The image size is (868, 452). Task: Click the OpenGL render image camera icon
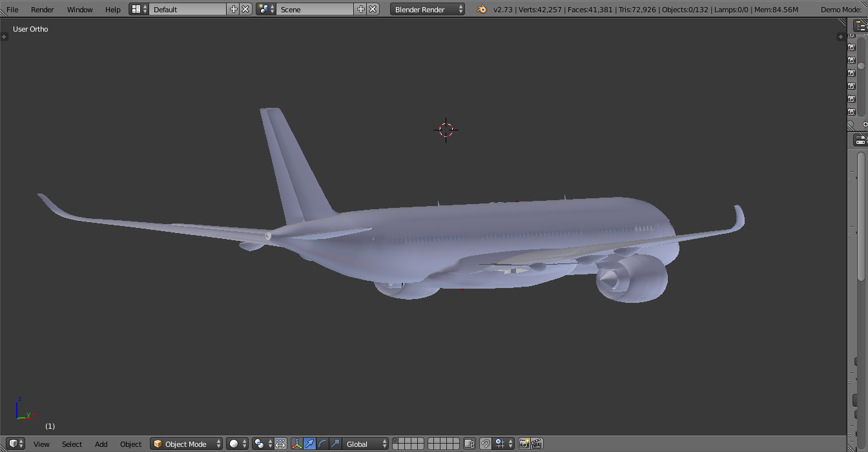(x=524, y=444)
